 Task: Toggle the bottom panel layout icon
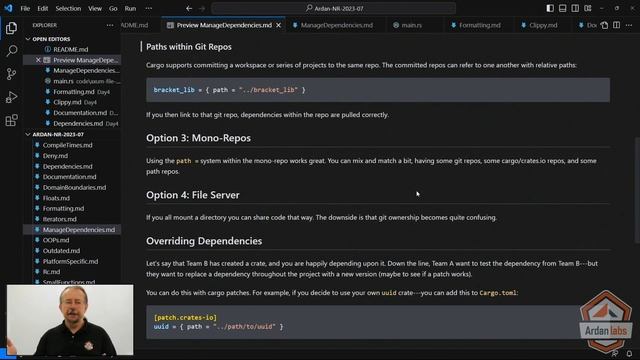(562, 8)
